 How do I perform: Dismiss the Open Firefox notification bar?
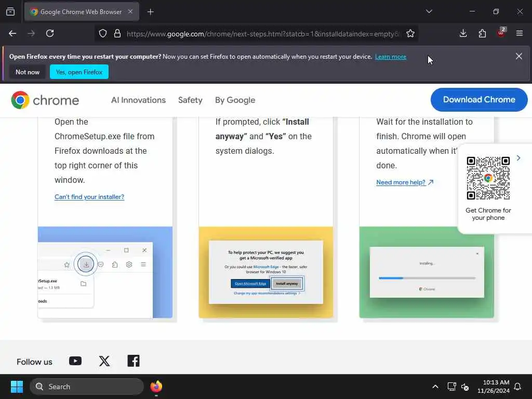pos(519,56)
